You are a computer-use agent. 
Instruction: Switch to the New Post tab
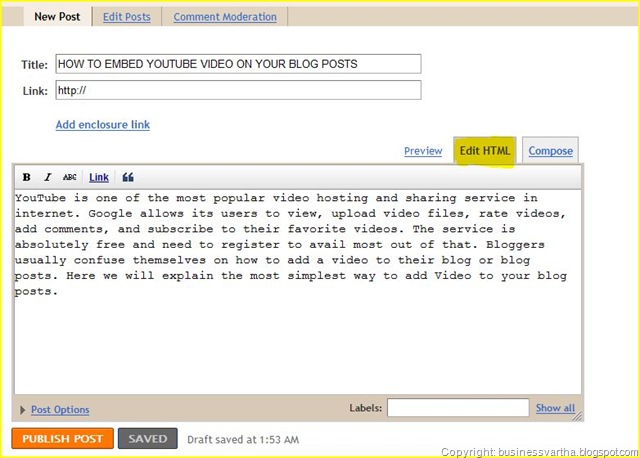point(57,17)
